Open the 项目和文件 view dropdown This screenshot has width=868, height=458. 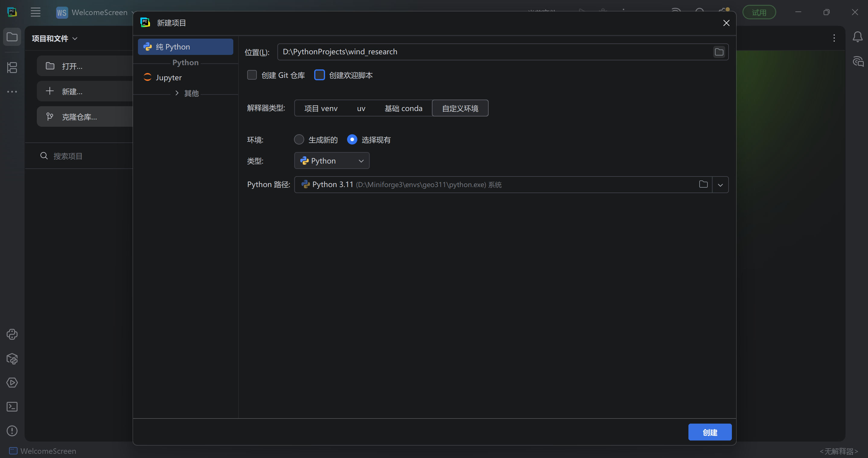coord(55,38)
